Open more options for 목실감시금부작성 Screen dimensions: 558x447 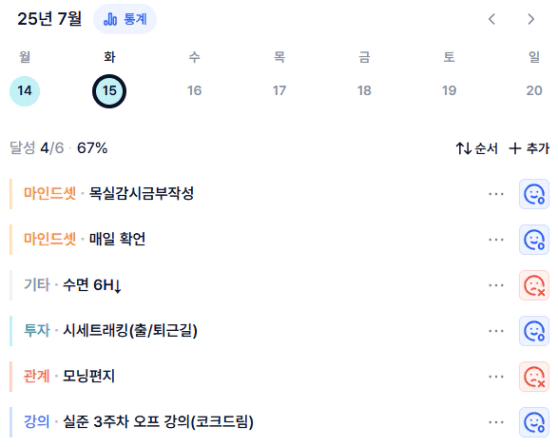(496, 194)
